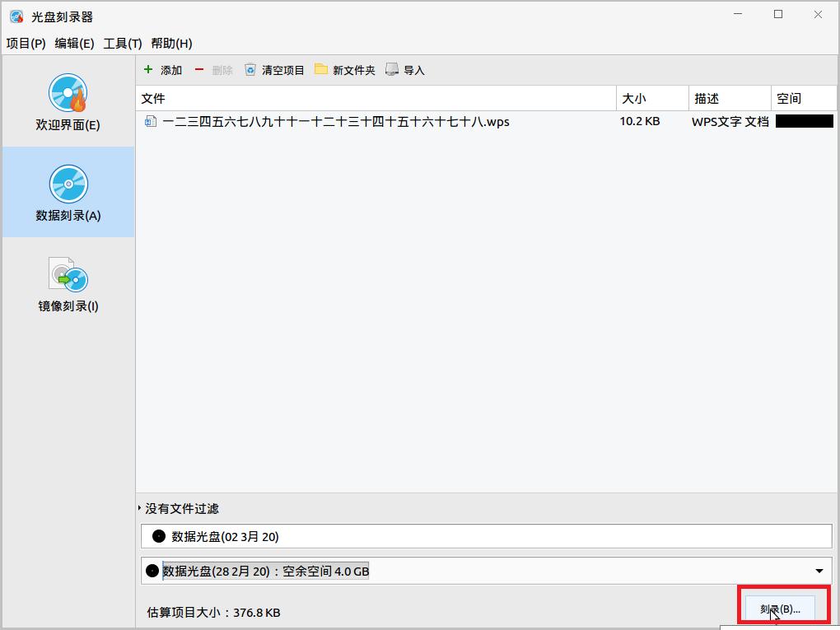
Task: Click the WPS document icon beside the filename
Action: point(151,121)
